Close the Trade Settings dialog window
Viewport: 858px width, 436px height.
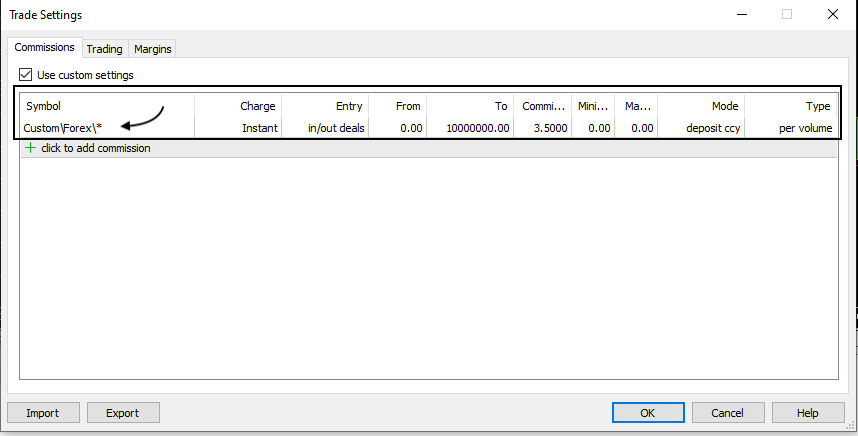click(833, 15)
